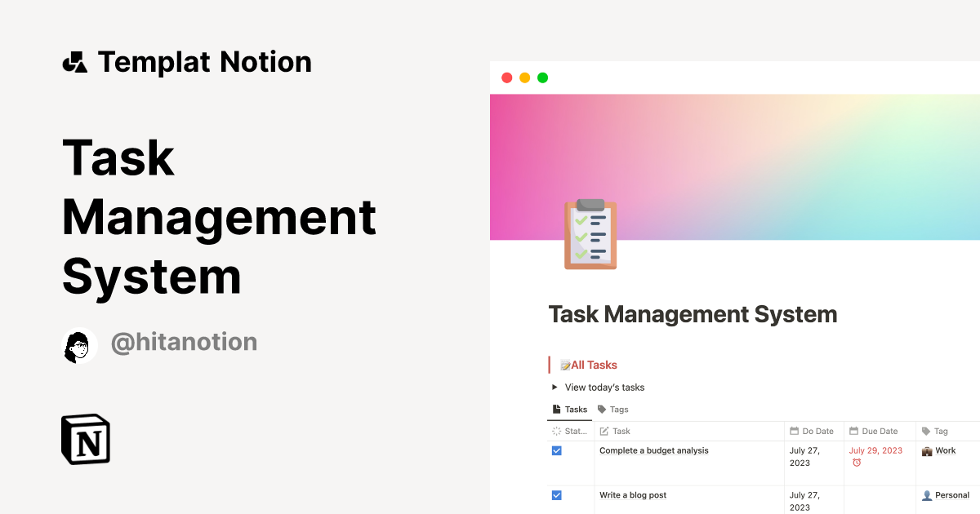The height and width of the screenshot is (514, 980).
Task: Click the person icon on the Personal tag
Action: [x=926, y=494]
